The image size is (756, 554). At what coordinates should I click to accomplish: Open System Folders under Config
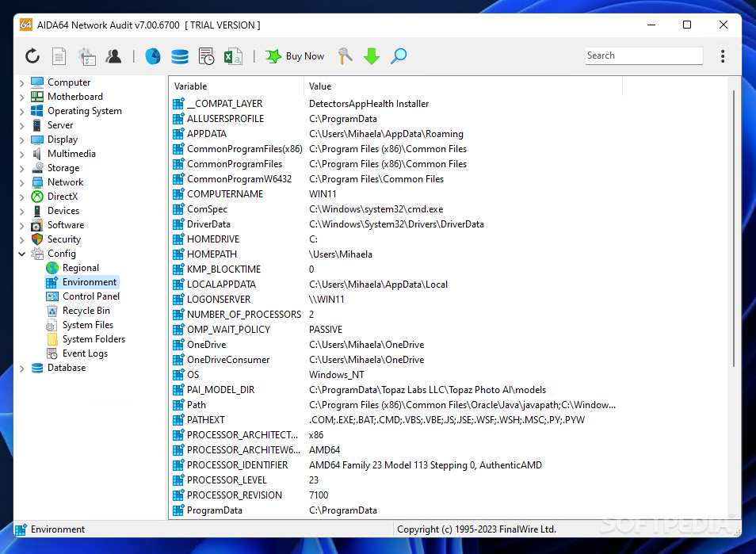94,339
